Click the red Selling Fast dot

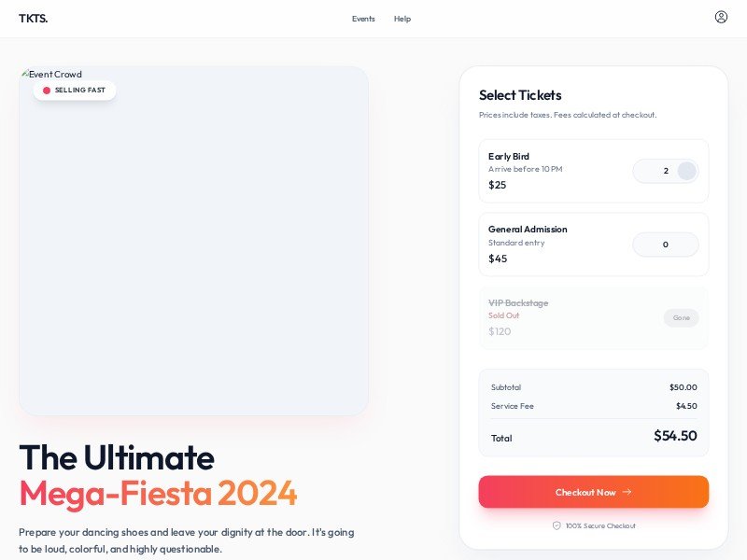click(47, 91)
